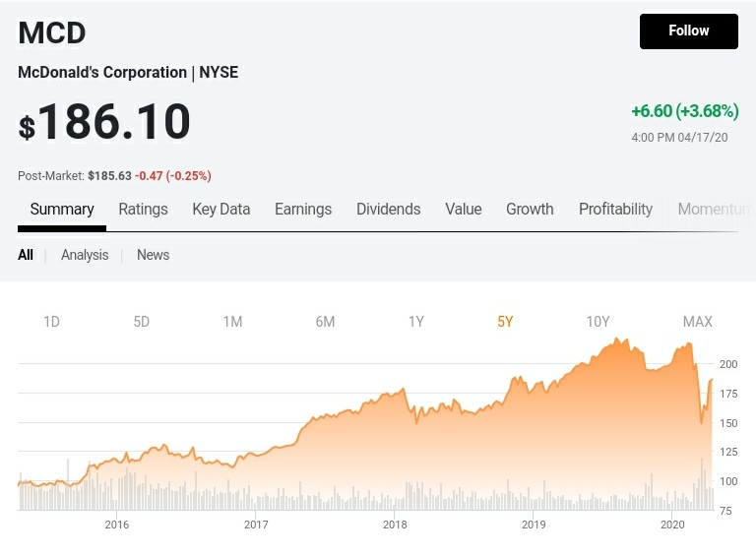Viewport: 756px width, 556px height.
Task: Filter by News items
Action: (x=153, y=255)
